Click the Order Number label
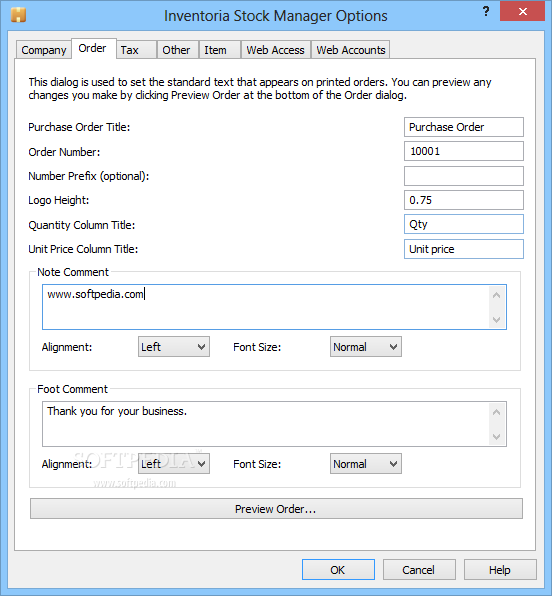The image size is (552, 596). pyautogui.click(x=64, y=152)
